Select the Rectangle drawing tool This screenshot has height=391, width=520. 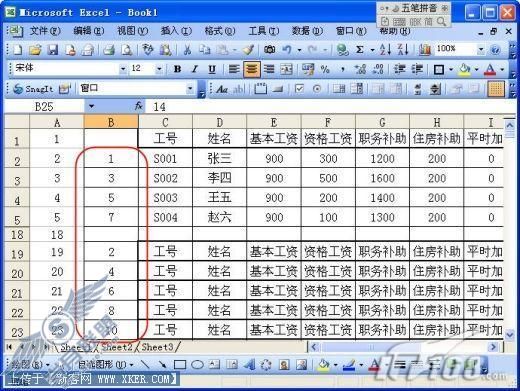[180, 364]
